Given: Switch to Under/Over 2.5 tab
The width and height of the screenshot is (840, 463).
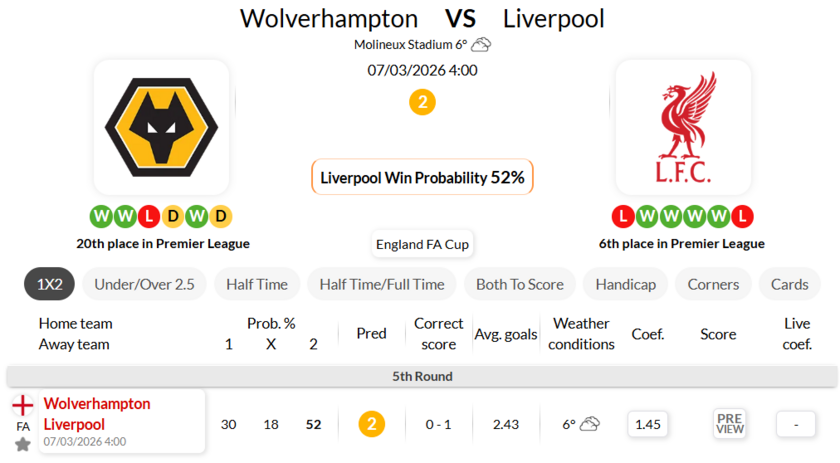Looking at the screenshot, I should tap(144, 284).
